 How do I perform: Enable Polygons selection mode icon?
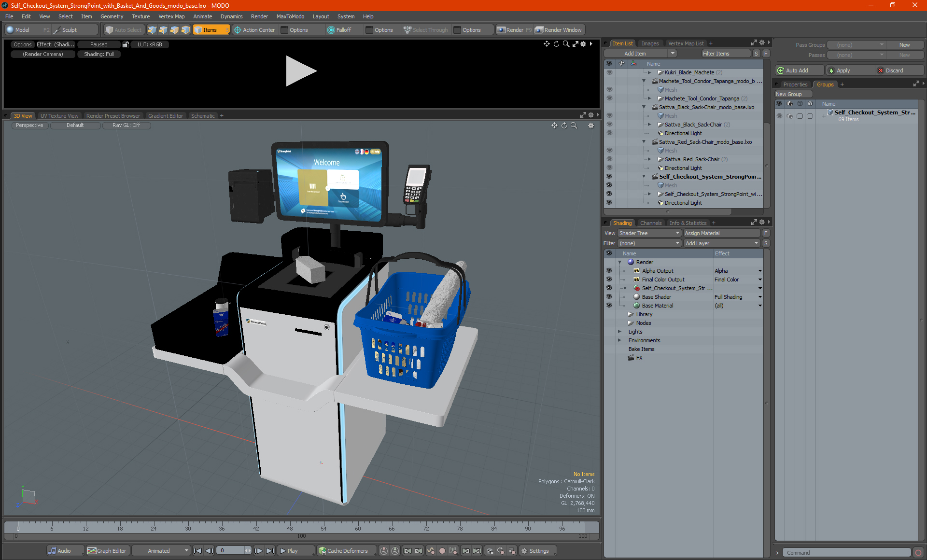174,30
